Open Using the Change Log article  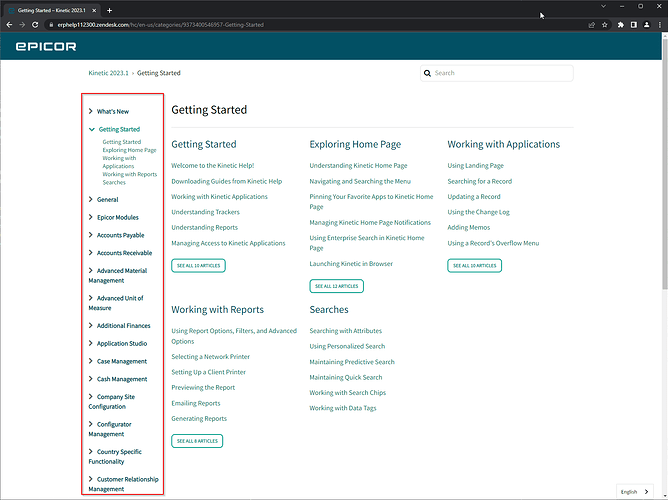[x=478, y=212]
